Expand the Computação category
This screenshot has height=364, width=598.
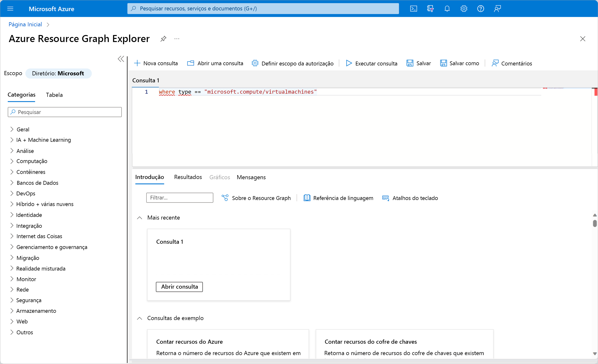(x=12, y=161)
